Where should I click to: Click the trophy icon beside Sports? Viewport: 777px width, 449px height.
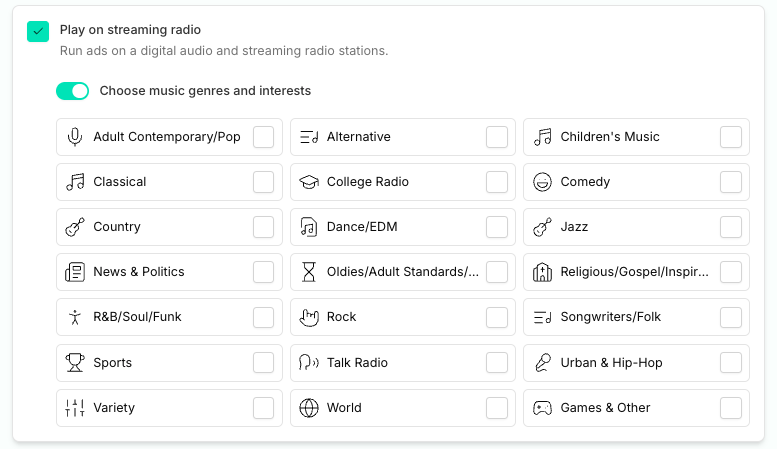pos(75,363)
